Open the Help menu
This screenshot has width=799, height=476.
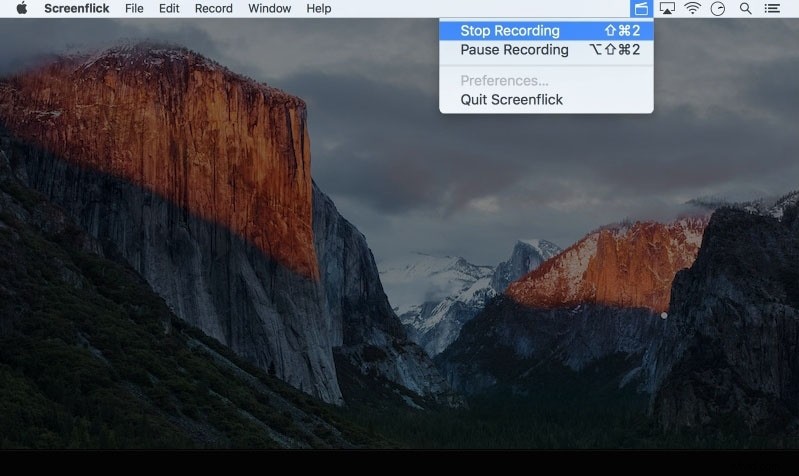point(318,8)
